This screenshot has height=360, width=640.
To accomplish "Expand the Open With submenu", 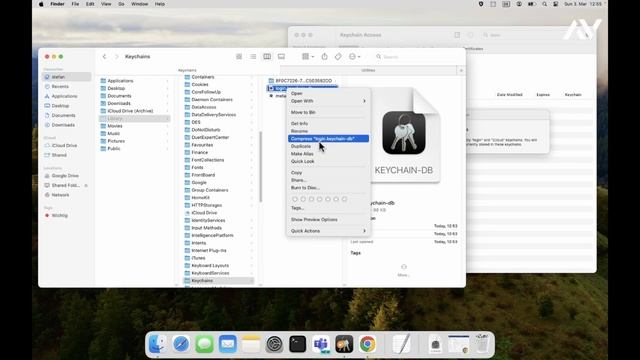I will (329, 101).
